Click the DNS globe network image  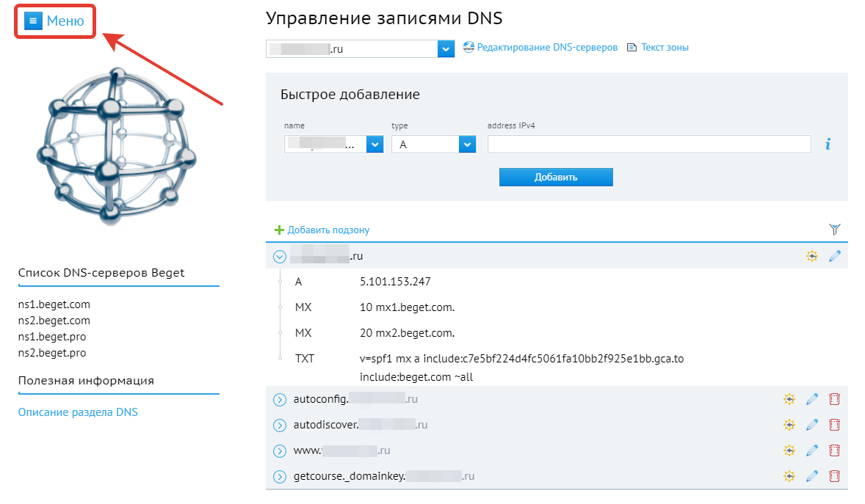117,147
